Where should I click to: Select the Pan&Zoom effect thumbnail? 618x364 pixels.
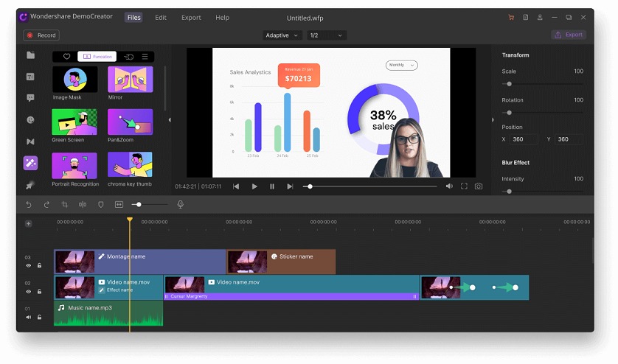(x=130, y=122)
